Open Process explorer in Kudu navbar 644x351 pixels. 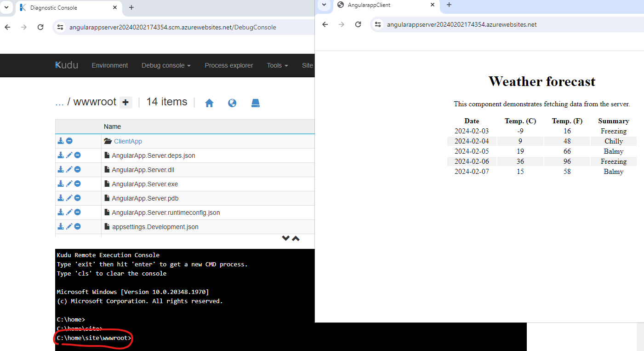229,65
